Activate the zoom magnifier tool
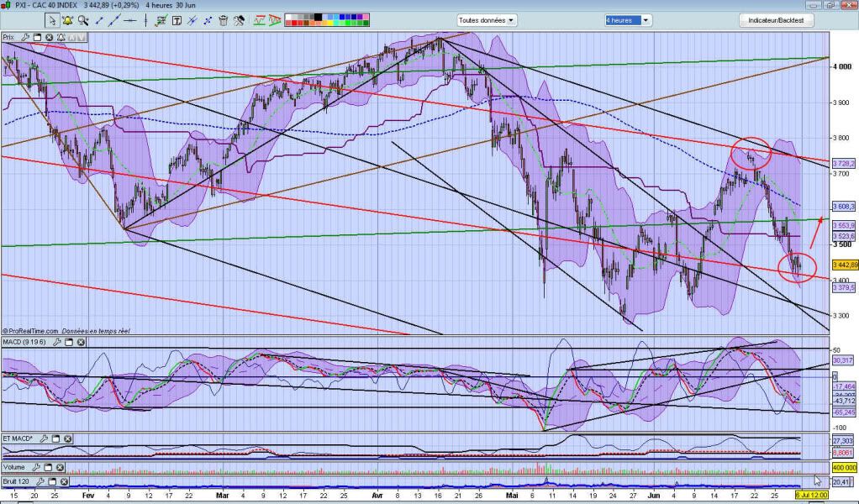859x504 pixels. click(82, 20)
